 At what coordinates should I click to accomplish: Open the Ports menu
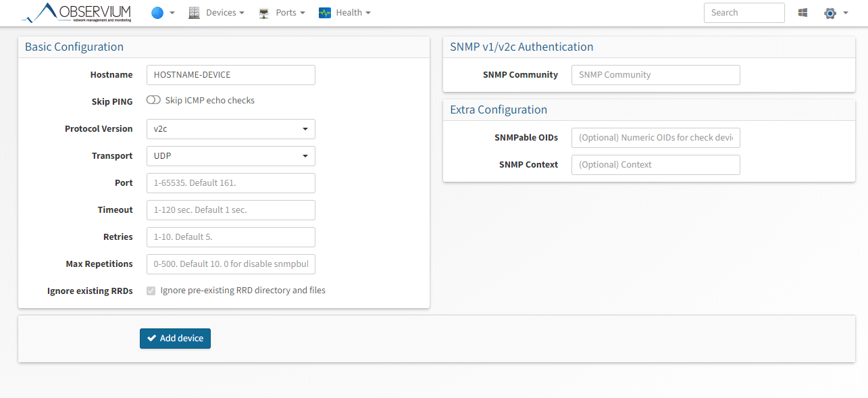pos(290,13)
